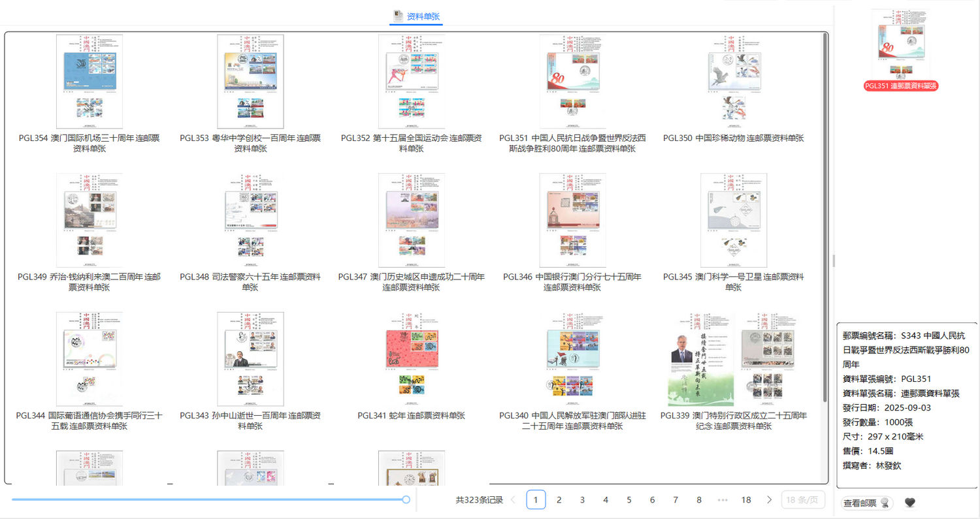Click PGL341 蛇年 red sheet thumbnail

pos(412,359)
